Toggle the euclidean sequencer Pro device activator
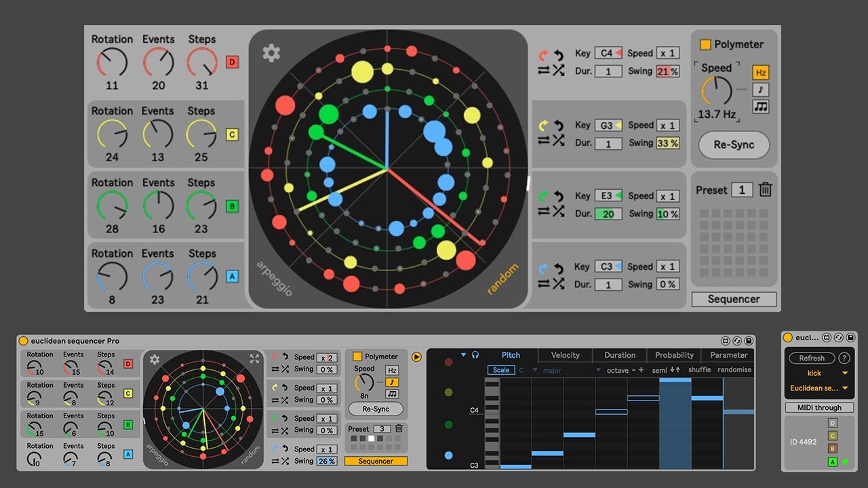The image size is (868, 488). click(x=24, y=341)
